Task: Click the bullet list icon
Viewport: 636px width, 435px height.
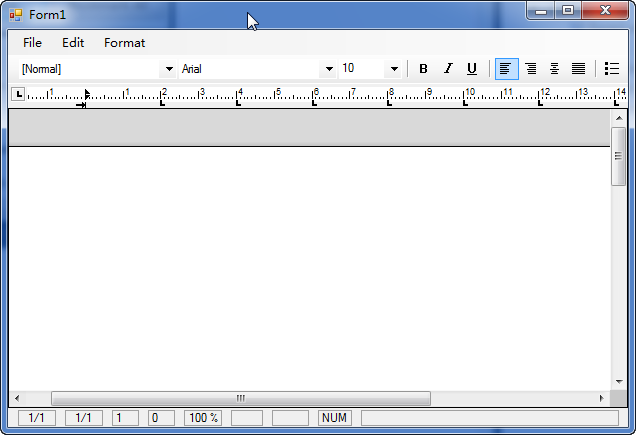Action: 612,69
